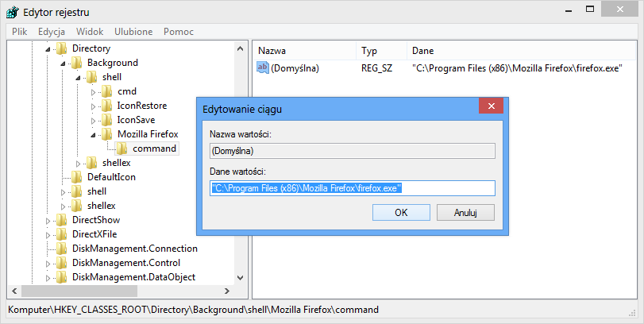Click the DirectShow folder icon

click(61, 220)
